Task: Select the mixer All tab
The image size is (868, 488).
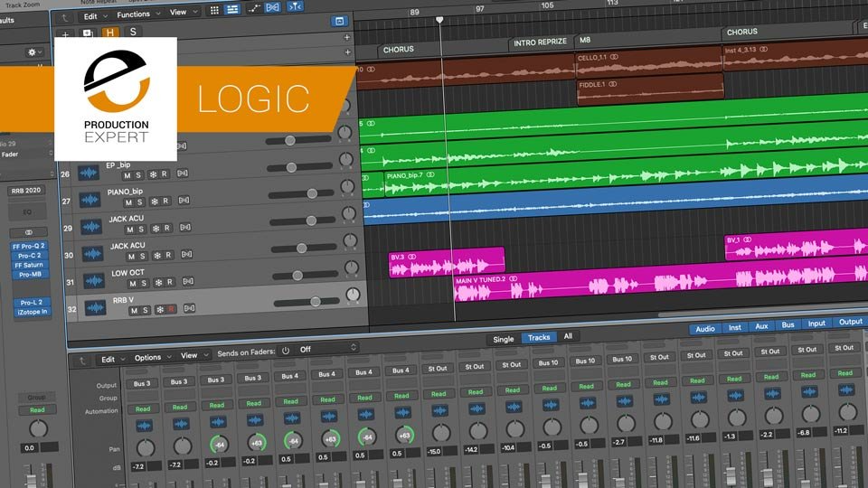Action: (568, 336)
